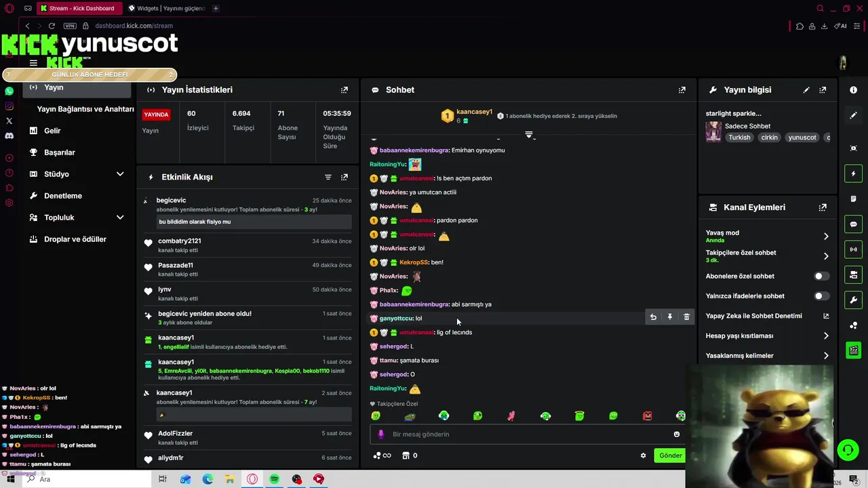Expand Yavaş mod settings

[826, 236]
